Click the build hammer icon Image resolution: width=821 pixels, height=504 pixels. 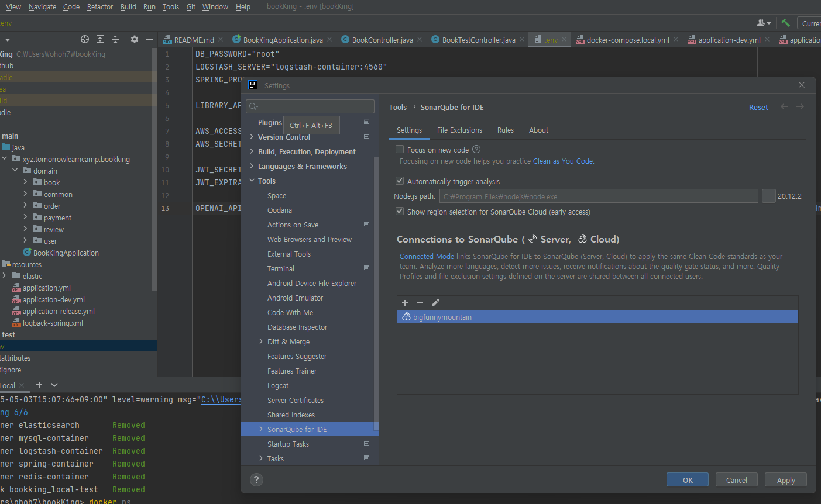point(785,23)
